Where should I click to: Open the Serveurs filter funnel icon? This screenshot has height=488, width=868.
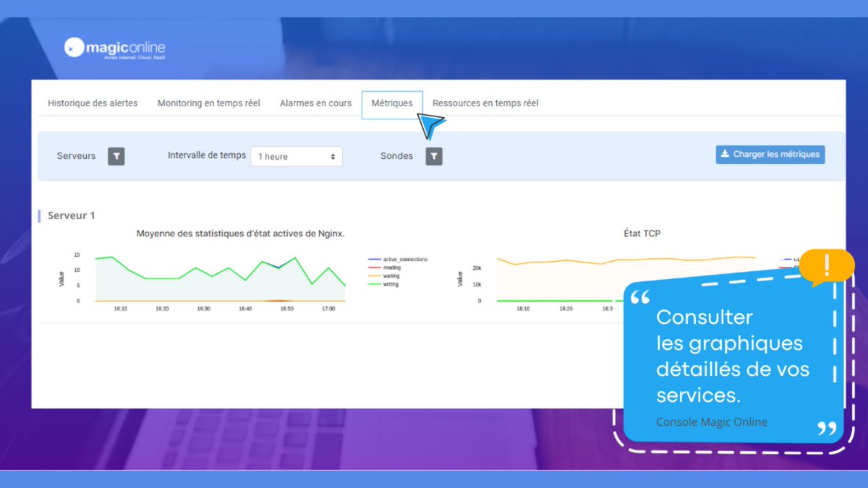115,155
